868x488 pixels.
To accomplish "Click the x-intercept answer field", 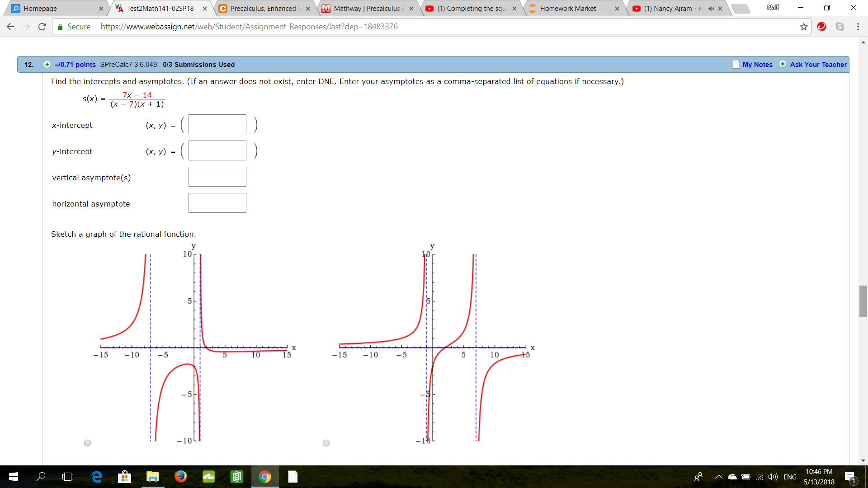I will (217, 124).
